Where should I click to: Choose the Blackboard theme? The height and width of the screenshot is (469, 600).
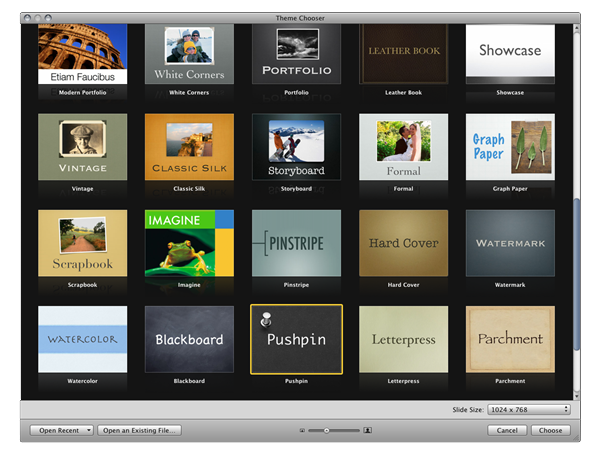[x=189, y=339]
